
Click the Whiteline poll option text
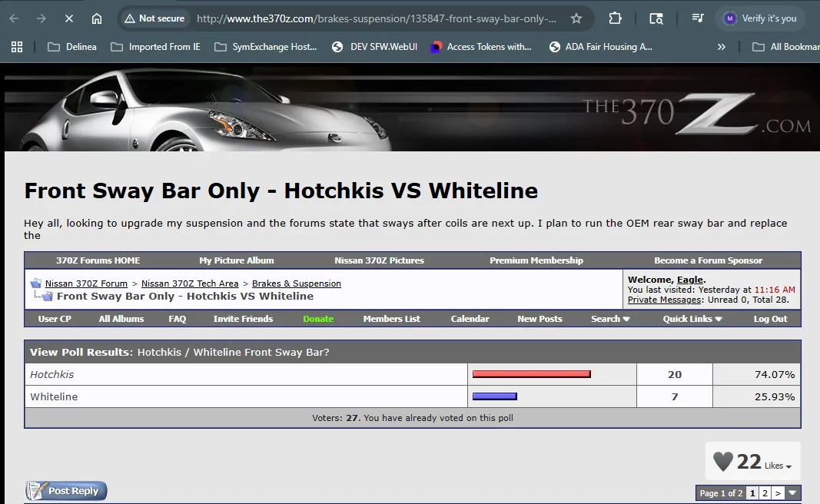tap(54, 396)
